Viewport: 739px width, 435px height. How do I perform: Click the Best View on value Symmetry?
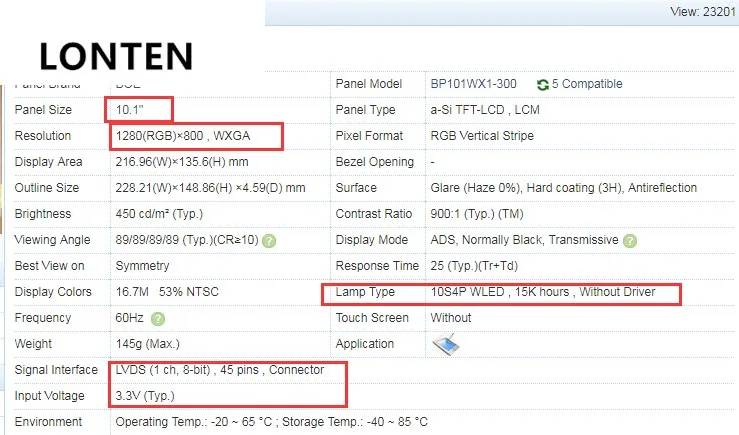click(x=142, y=266)
